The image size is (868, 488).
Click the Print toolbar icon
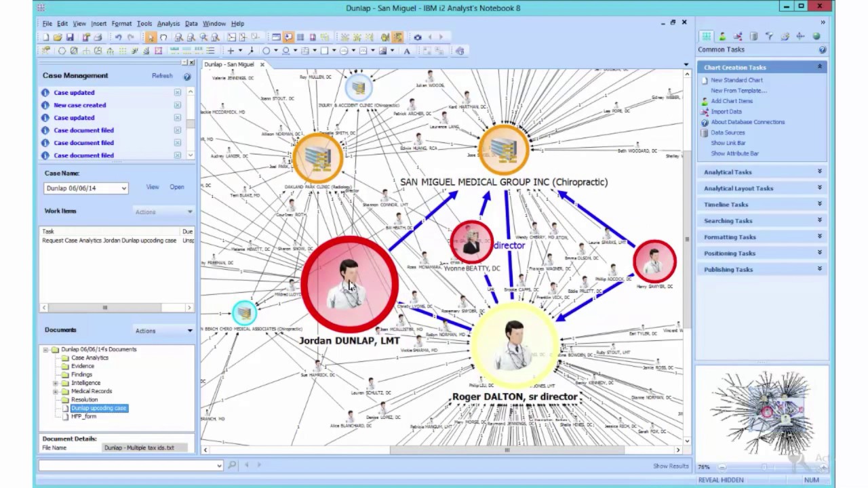pos(98,37)
